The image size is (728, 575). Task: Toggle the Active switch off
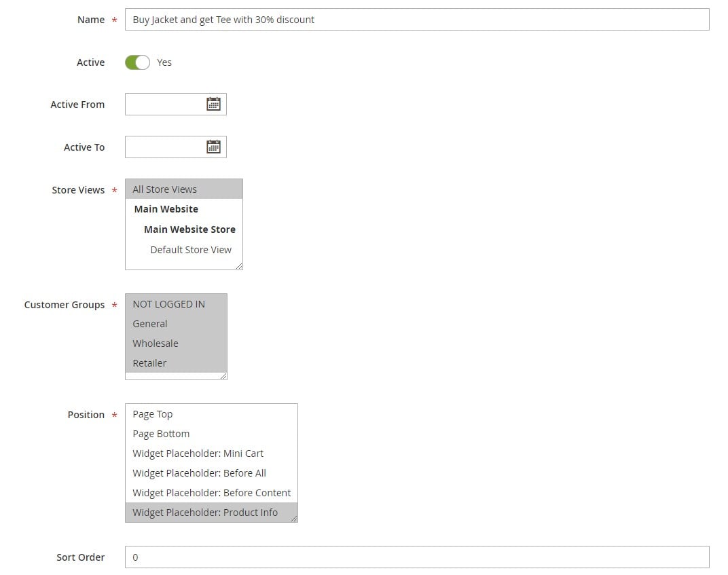tap(137, 62)
